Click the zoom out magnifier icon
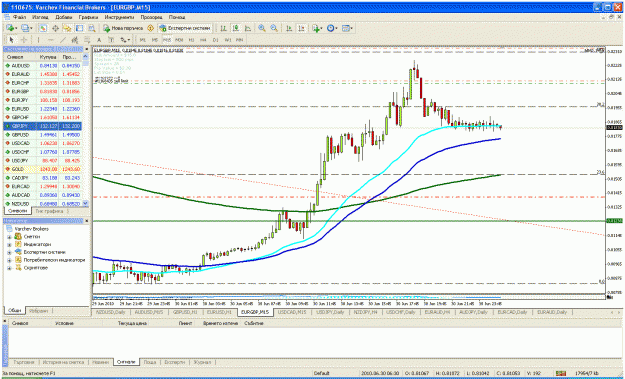Image resolution: width=625 pixels, height=379 pixels. click(x=274, y=28)
